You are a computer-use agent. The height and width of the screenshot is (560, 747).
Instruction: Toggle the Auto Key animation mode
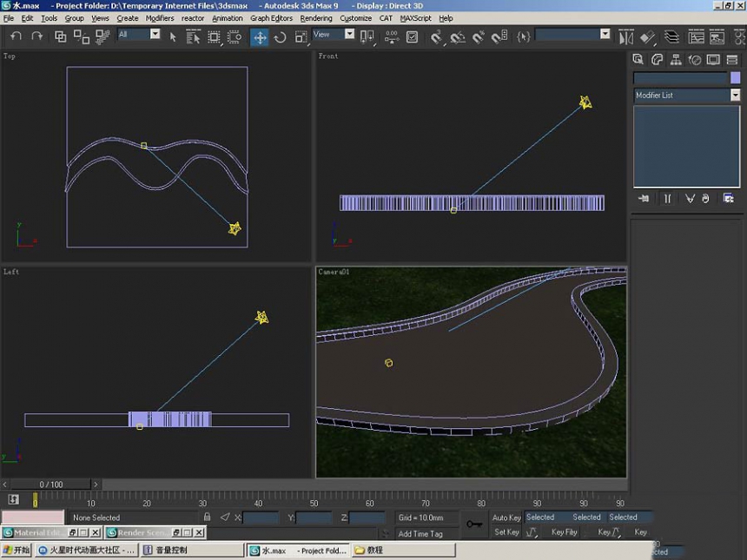tap(506, 517)
